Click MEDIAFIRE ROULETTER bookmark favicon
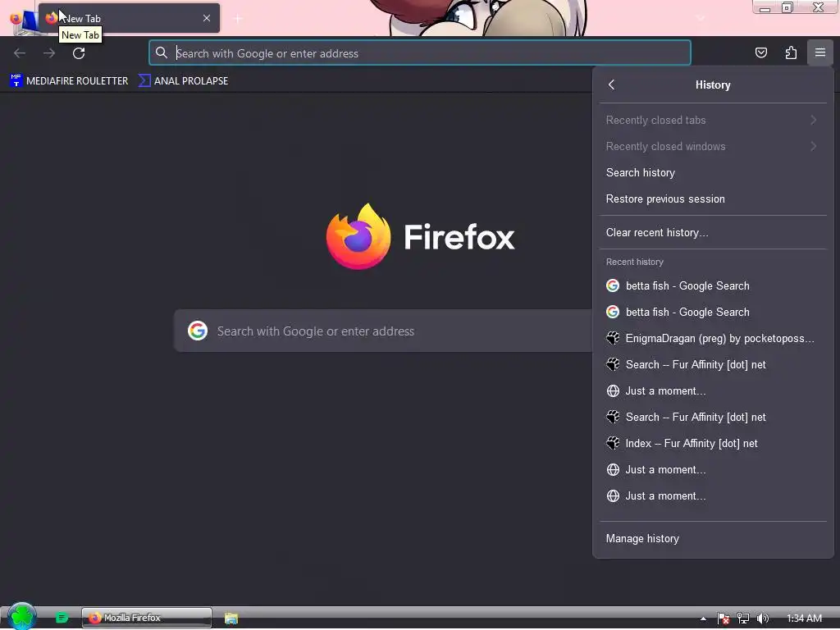This screenshot has height=630, width=840. (x=16, y=81)
